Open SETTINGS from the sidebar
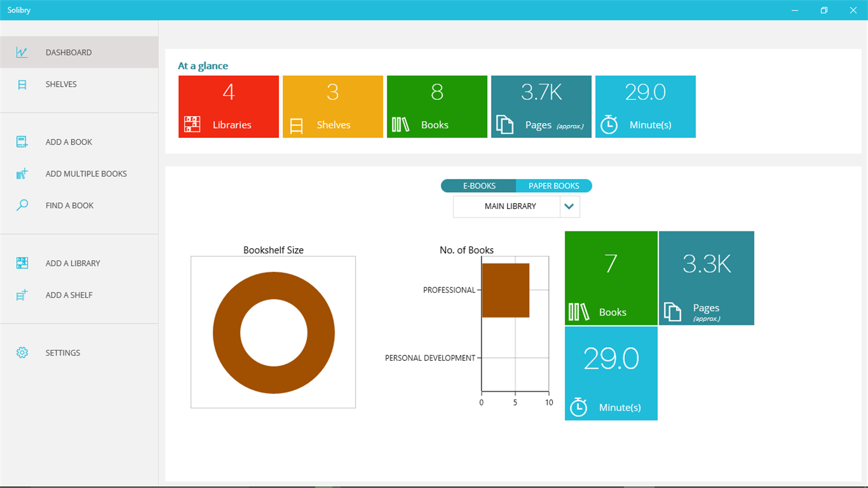This screenshot has width=868, height=488. tap(79, 352)
